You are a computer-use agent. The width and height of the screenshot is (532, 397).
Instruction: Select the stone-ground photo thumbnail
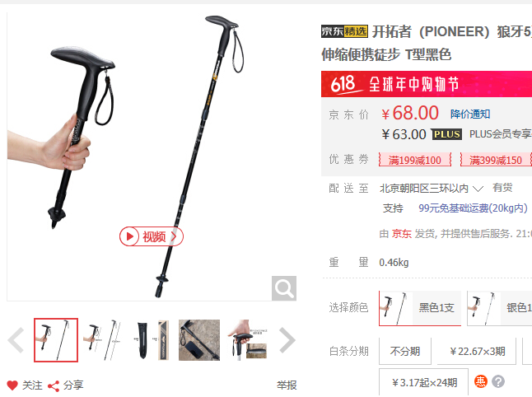(x=199, y=340)
